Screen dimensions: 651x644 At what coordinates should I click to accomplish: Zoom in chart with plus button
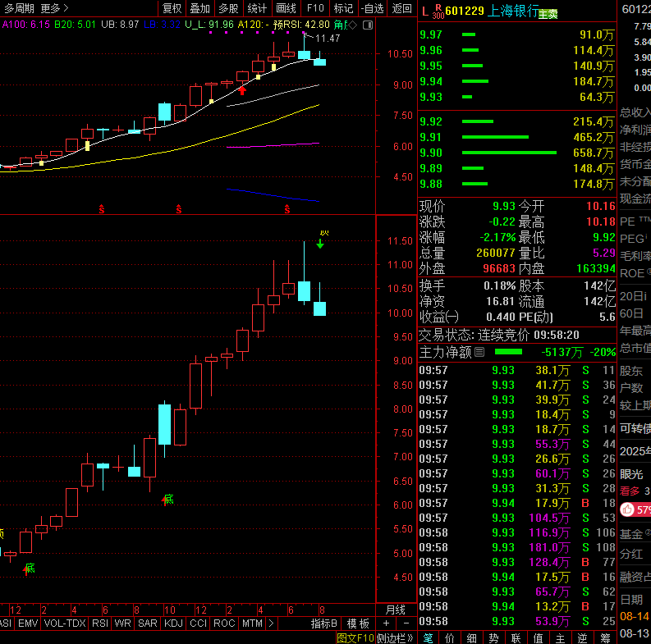[x=386, y=623]
